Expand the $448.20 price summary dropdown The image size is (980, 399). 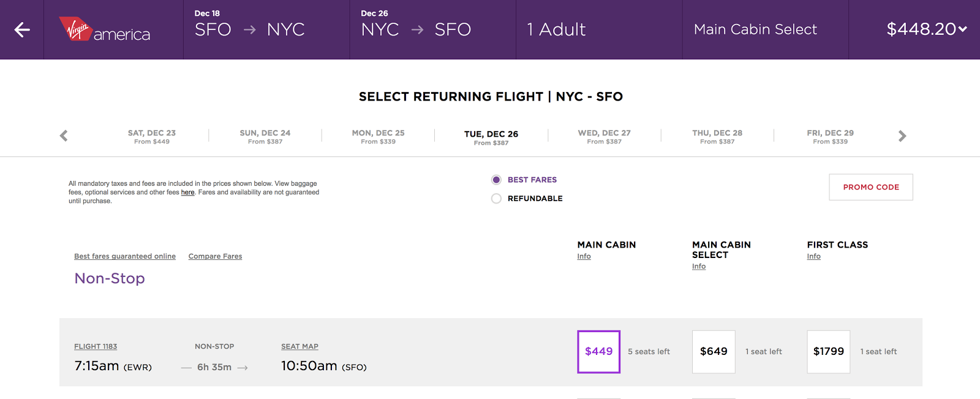click(x=926, y=29)
